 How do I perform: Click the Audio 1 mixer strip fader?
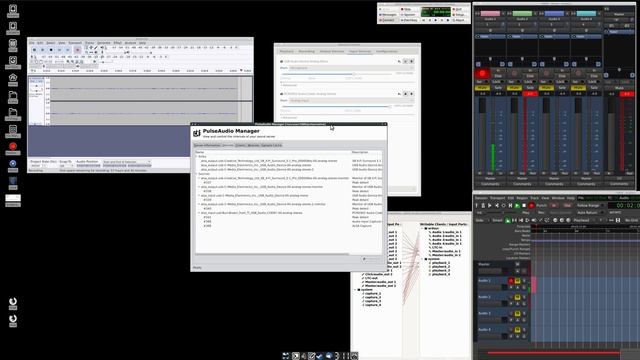pos(482,135)
